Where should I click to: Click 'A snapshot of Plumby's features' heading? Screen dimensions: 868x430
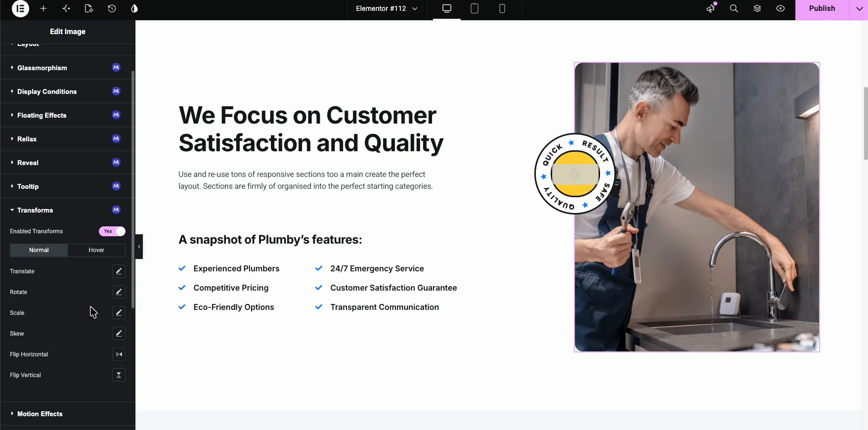point(270,240)
